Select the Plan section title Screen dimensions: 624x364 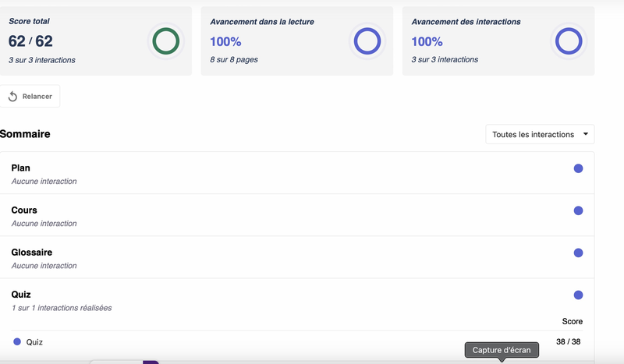point(21,168)
